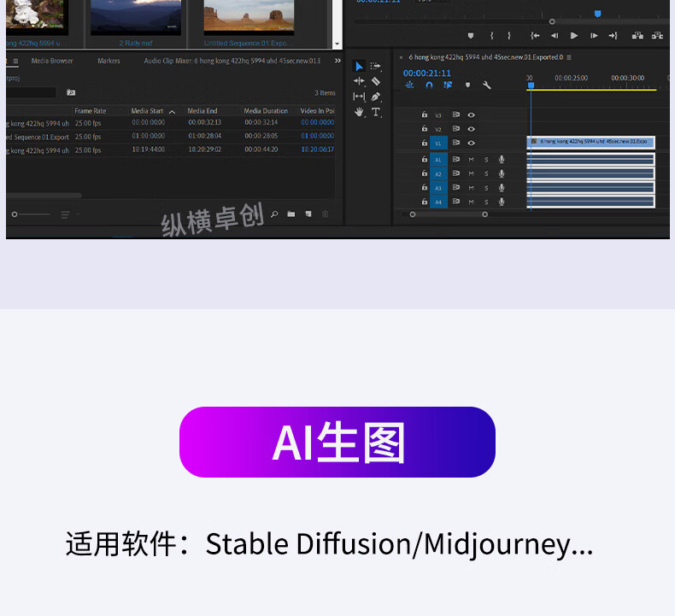Click the timeline timecode 00:00:21:11
The width and height of the screenshot is (675, 616).
pyautogui.click(x=426, y=73)
